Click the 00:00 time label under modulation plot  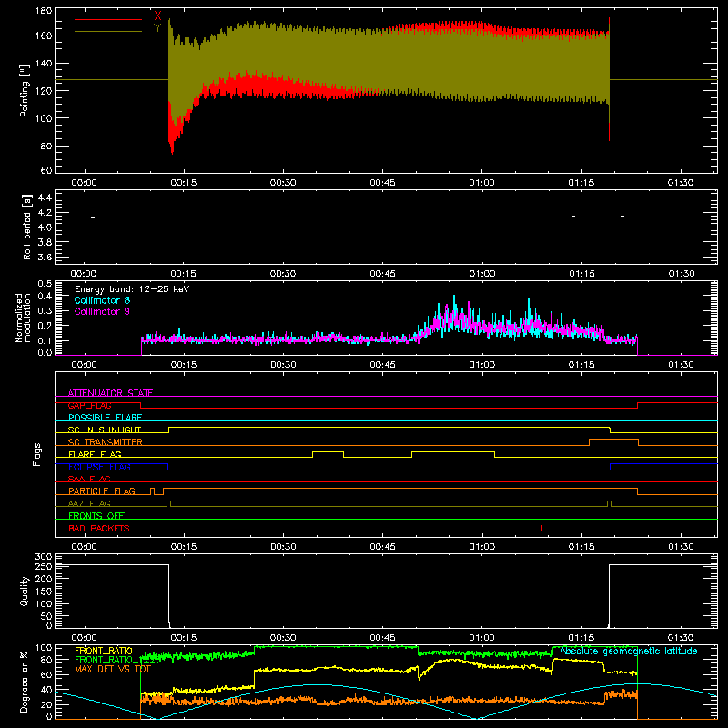(84, 365)
